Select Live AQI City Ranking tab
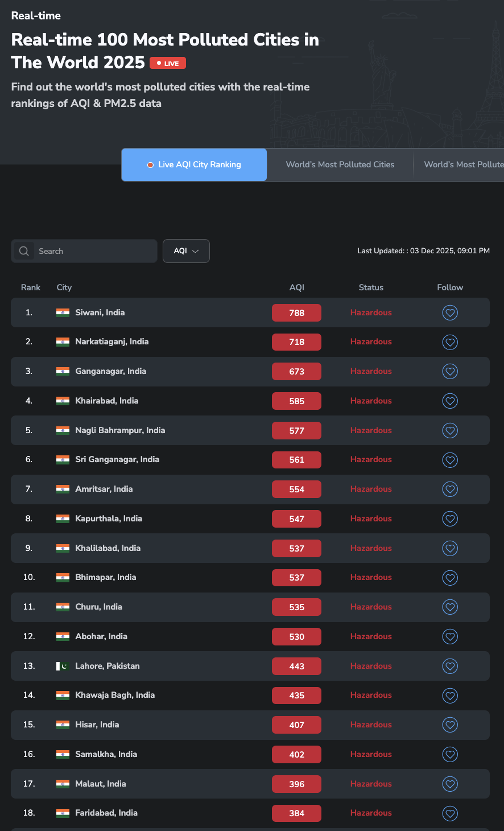Viewport: 504px width, 831px height. 194,164
